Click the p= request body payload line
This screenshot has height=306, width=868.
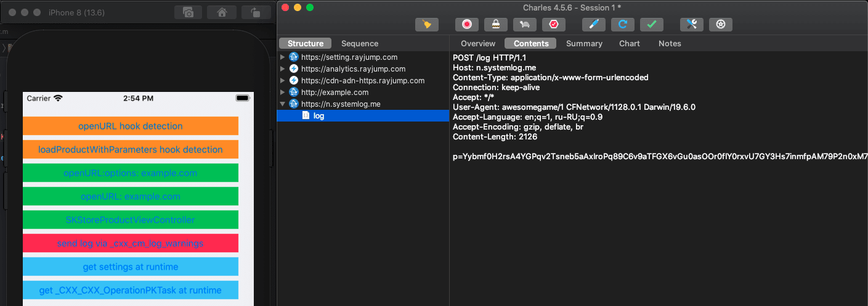point(660,157)
